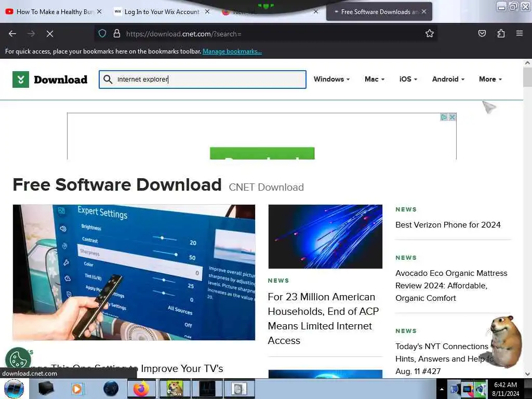Open Best Verizon Phone for 2024 article
Viewport: 532px width, 399px height.
448,224
